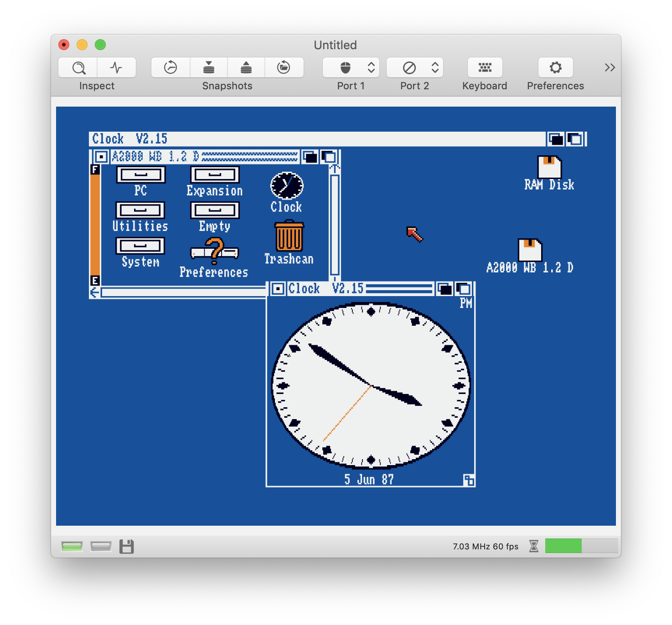Click the floppy disk icon in status bar
The image size is (672, 625).
tap(127, 546)
